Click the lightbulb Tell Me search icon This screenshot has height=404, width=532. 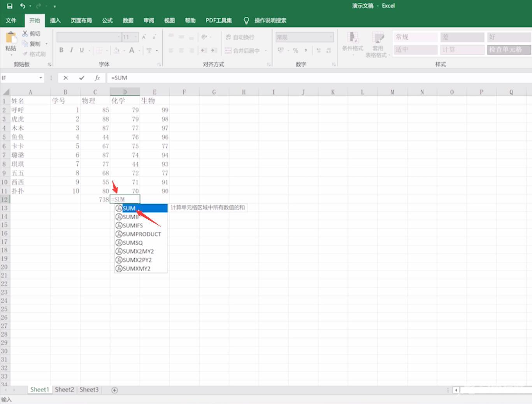coord(246,20)
